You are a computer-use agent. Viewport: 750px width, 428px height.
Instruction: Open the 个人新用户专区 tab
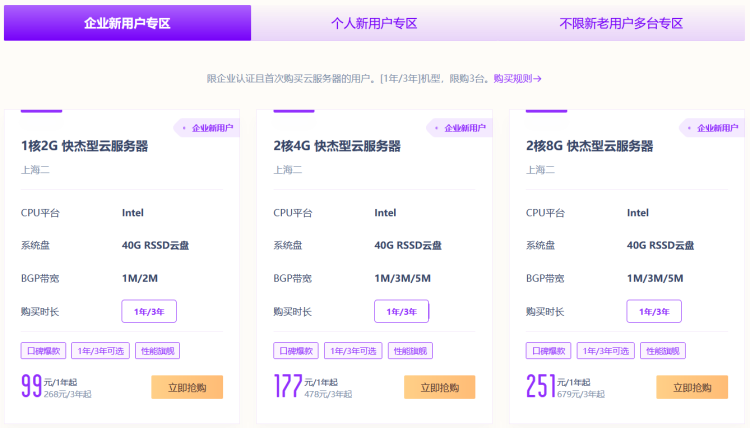[x=374, y=23]
